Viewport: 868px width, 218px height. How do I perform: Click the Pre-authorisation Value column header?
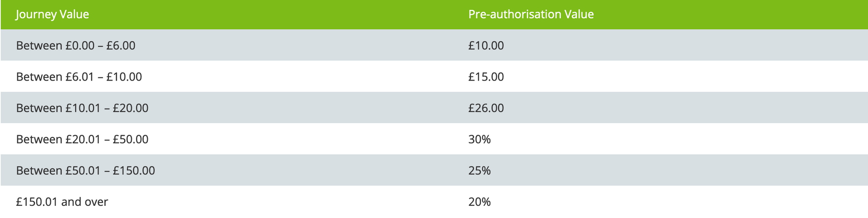(531, 14)
